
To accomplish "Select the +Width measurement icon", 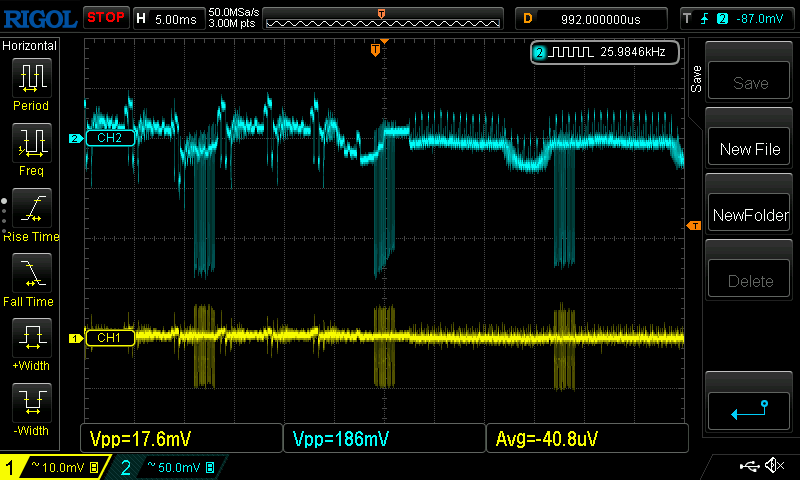I will pyautogui.click(x=32, y=338).
